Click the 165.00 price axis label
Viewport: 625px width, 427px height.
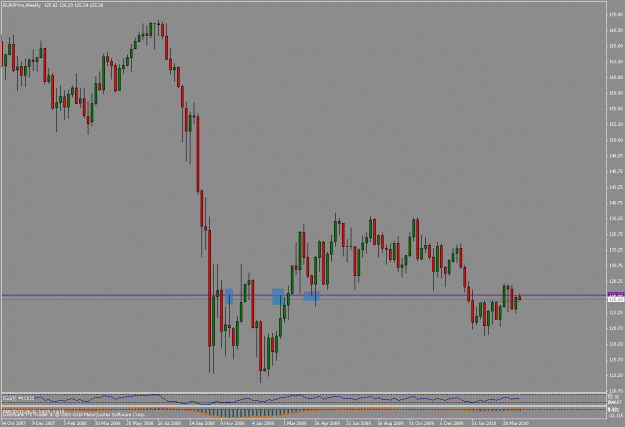tap(616, 46)
